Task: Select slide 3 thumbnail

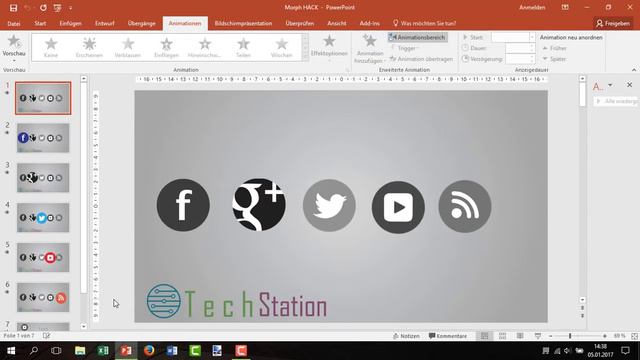Action: point(43,178)
